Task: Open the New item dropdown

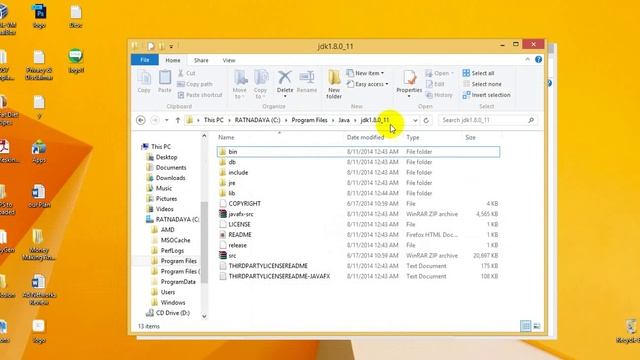Action: click(365, 73)
